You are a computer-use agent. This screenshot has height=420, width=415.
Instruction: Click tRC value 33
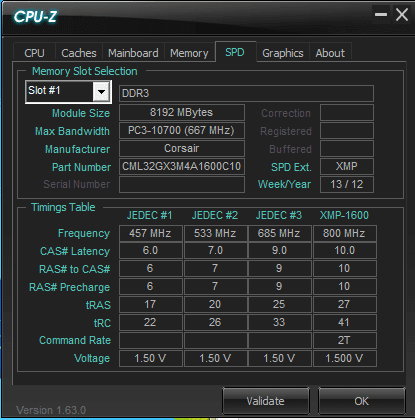[x=279, y=322]
